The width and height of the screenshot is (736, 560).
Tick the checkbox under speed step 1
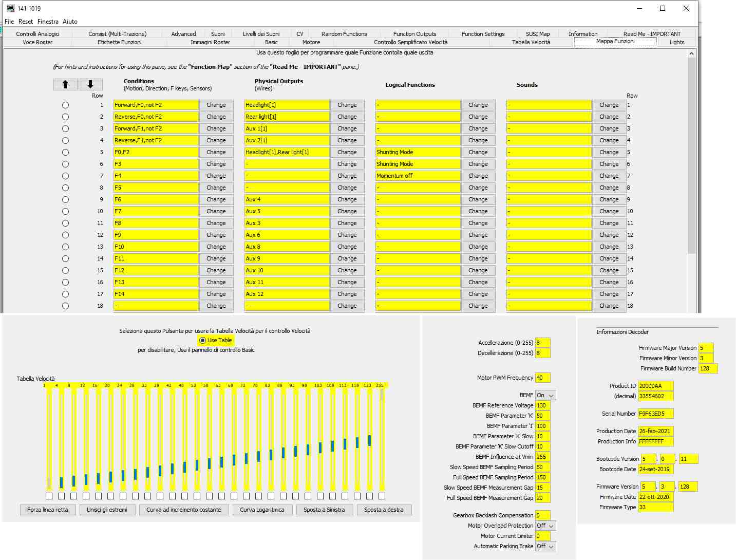pyautogui.click(x=49, y=496)
